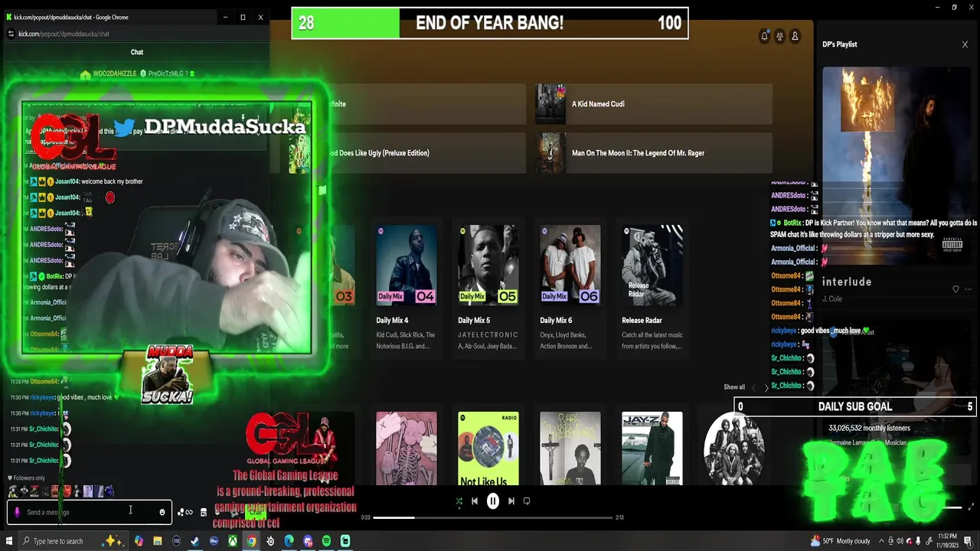The image size is (980, 551).
Task: Click the Windows Start button
Action: coord(8,541)
